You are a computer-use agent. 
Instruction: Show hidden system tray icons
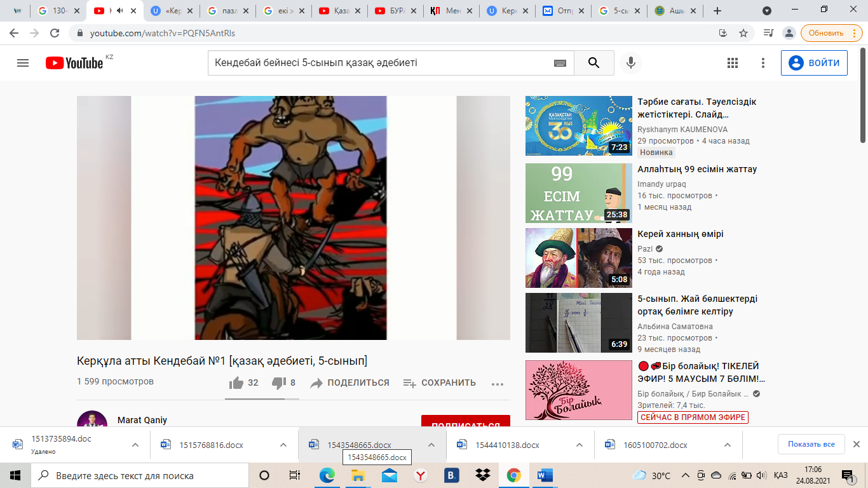point(685,475)
